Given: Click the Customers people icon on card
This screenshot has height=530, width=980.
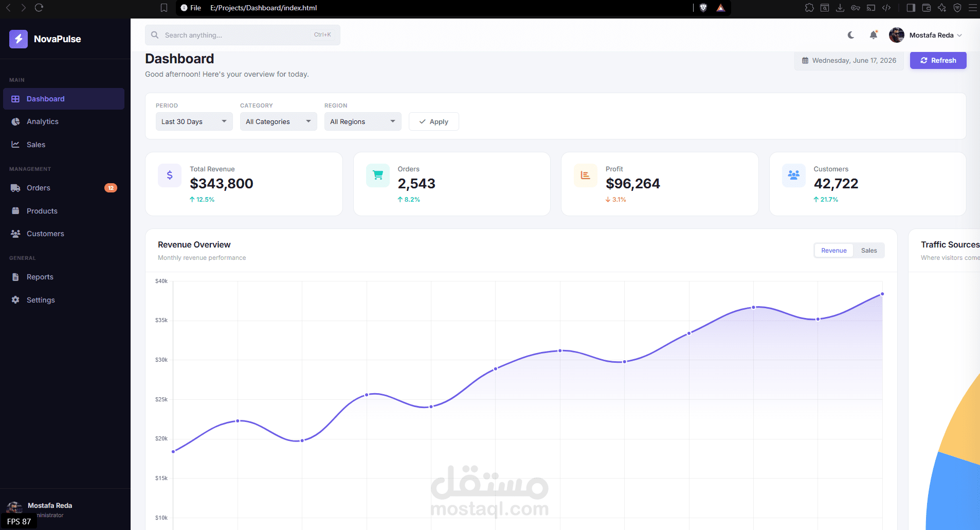Looking at the screenshot, I should (794, 175).
